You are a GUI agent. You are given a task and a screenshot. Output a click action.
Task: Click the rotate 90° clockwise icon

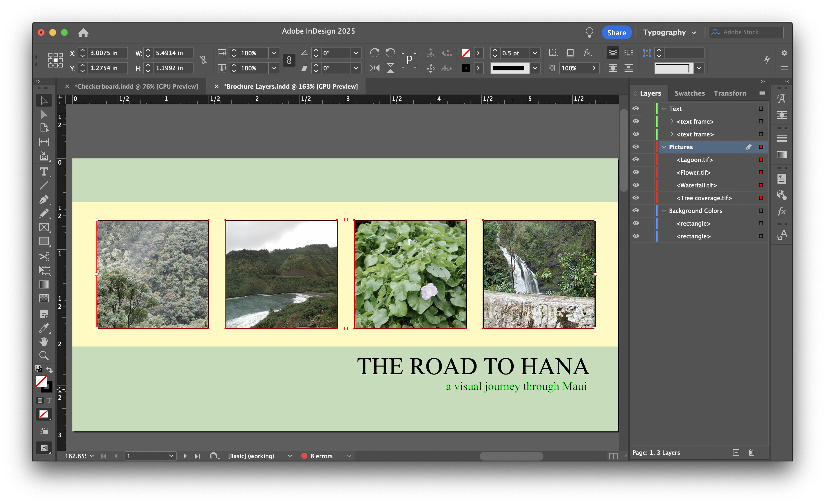(374, 53)
